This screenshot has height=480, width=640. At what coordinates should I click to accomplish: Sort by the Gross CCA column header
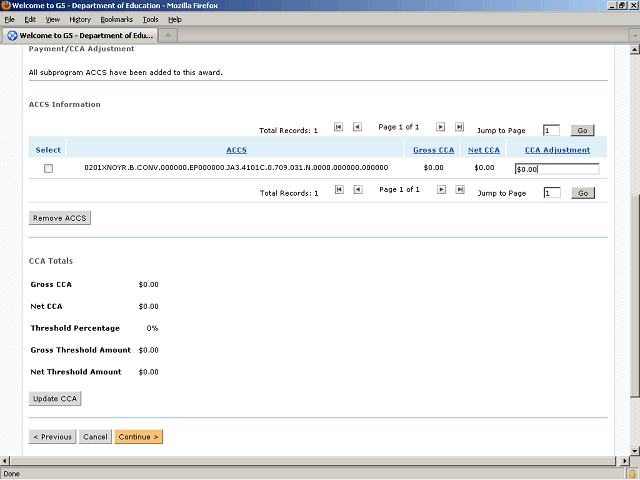(x=433, y=150)
